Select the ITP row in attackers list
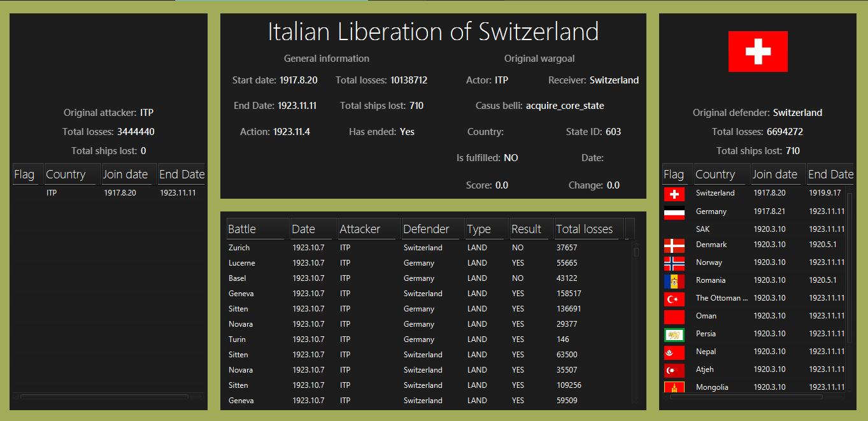 [x=109, y=193]
